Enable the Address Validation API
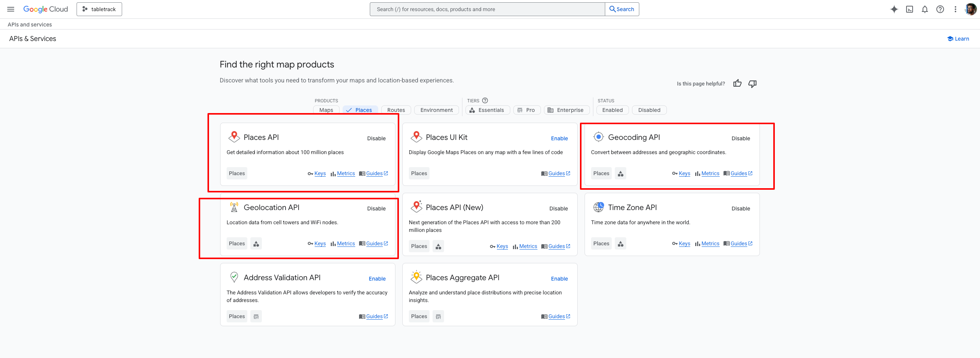This screenshot has height=358, width=980. 377,279
